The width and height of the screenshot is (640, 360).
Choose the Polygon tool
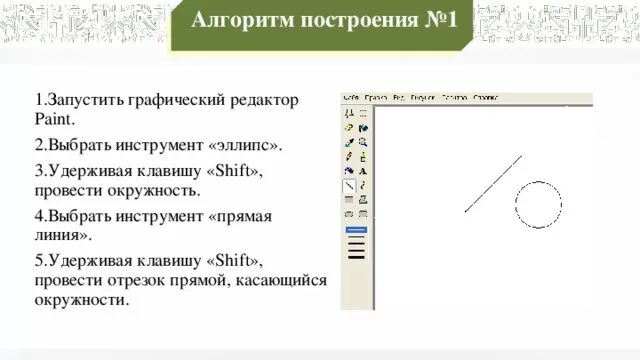click(x=363, y=200)
